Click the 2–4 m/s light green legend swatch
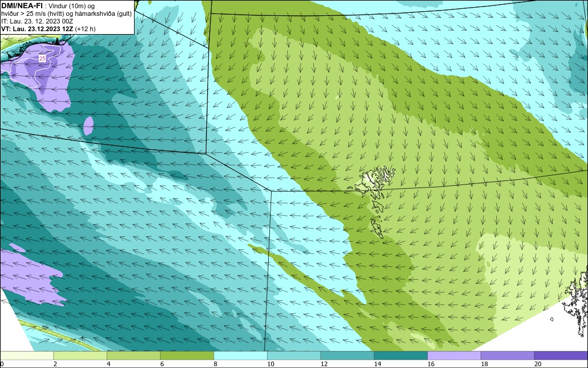588x368 pixels. [x=80, y=356]
